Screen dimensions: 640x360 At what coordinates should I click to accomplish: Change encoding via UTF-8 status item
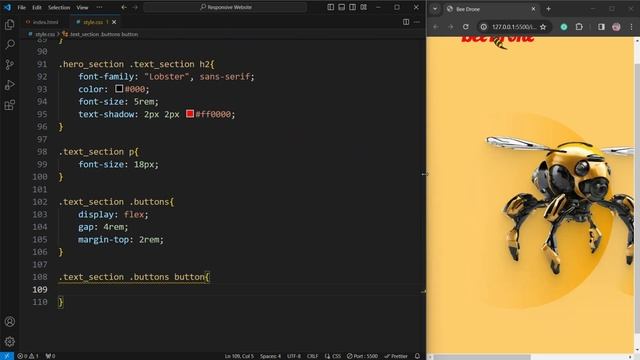294,356
